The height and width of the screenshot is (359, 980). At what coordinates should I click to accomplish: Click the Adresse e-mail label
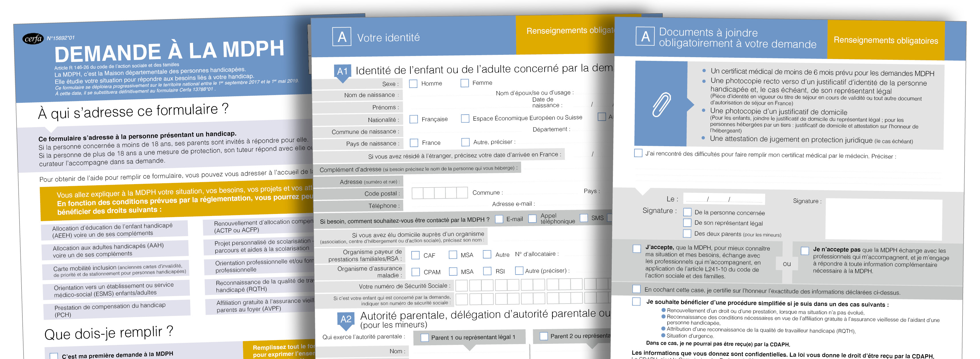click(x=513, y=204)
